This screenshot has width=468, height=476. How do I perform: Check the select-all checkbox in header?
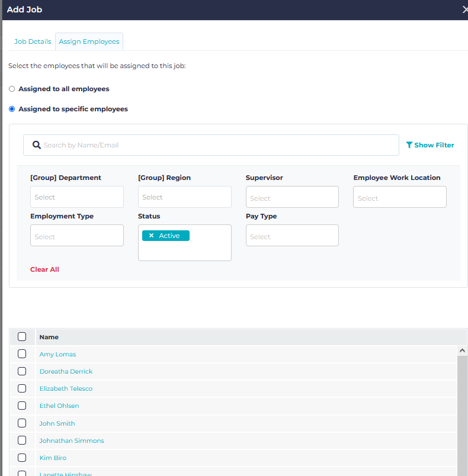[x=22, y=337]
